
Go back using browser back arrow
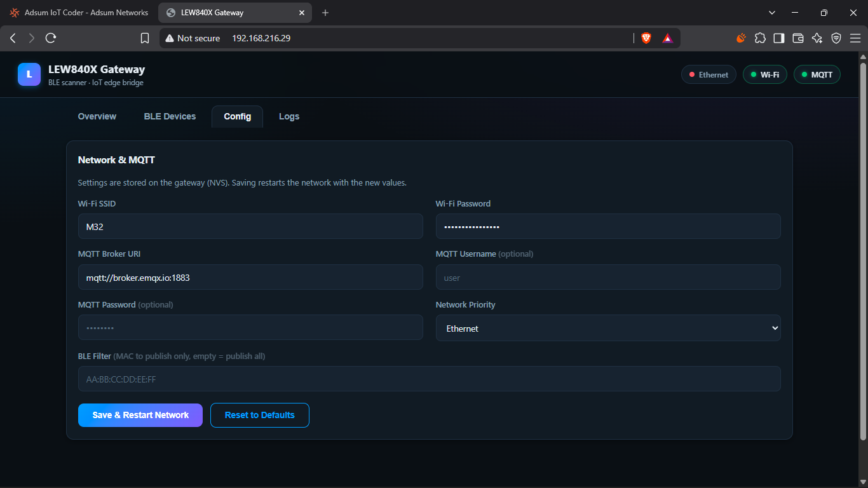[x=13, y=38]
